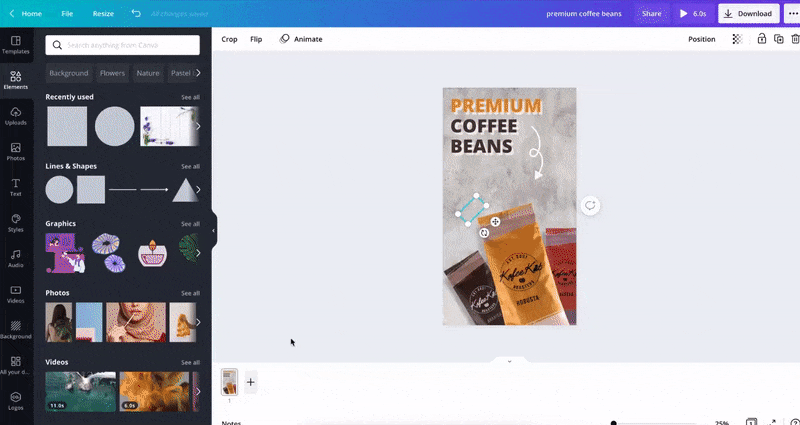Add a new page with plus button
The height and width of the screenshot is (425, 800).
(251, 382)
